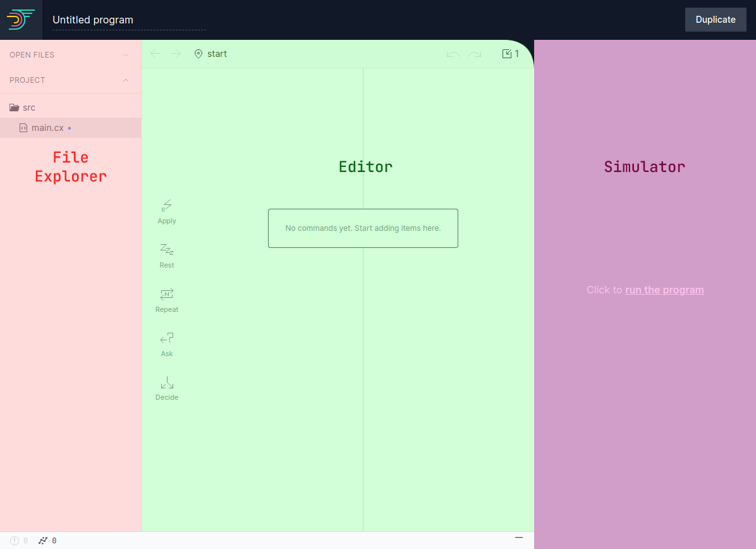This screenshot has width=756, height=549.
Task: Click the redo arrow in editor toolbar
Action: pos(475,54)
